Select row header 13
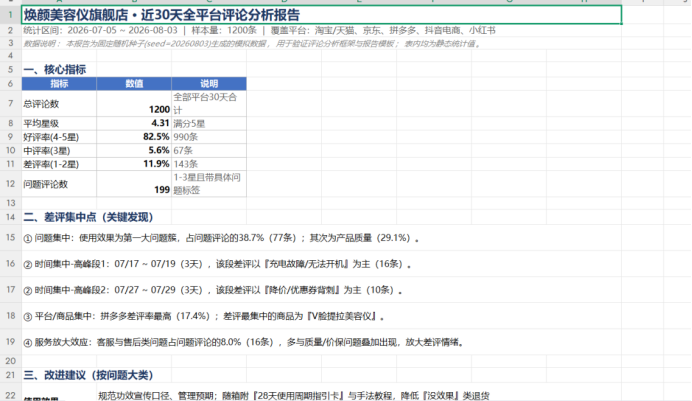692x401 pixels. tap(11, 203)
